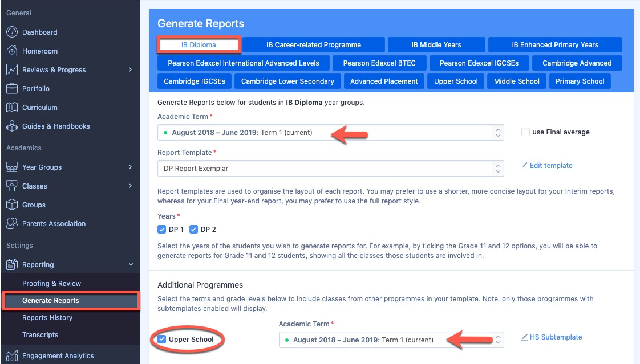The image size is (640, 364).
Task: Open Groups in sidebar
Action: (x=34, y=205)
